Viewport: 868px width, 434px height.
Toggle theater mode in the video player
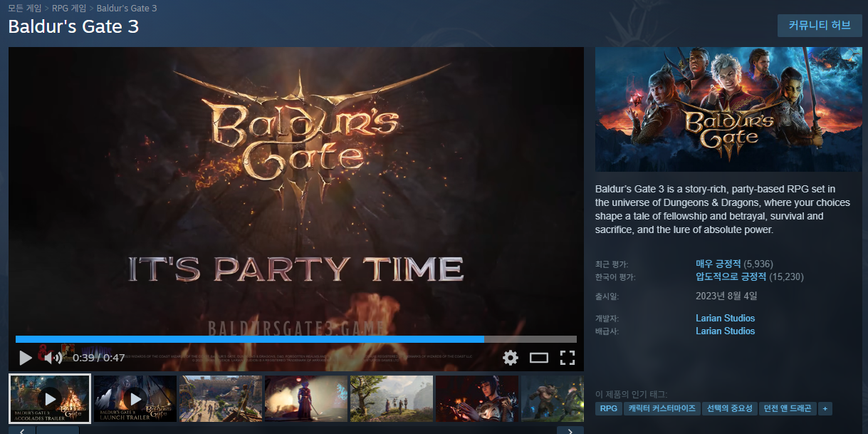point(539,358)
